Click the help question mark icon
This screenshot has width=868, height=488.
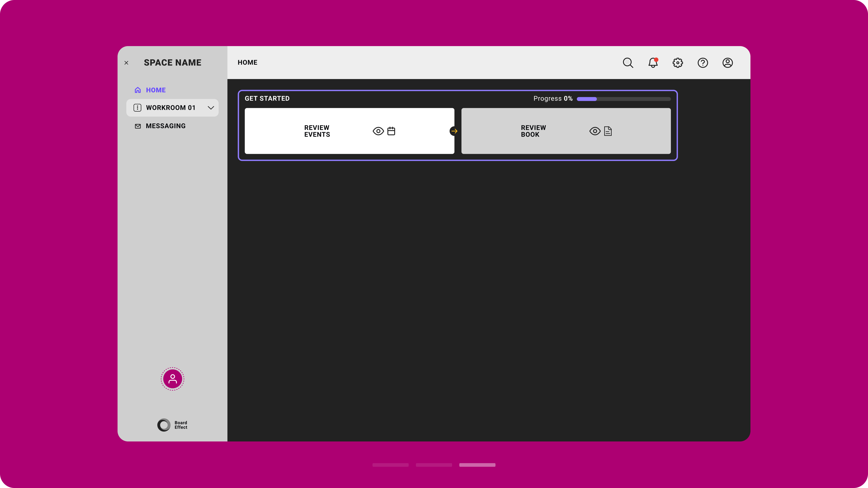point(703,63)
